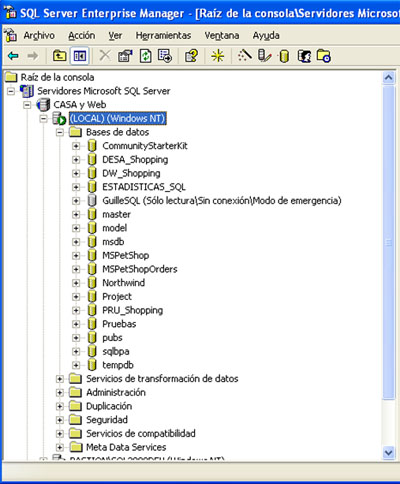Toggle the Show/Hide console tree button

pyautogui.click(x=79, y=56)
